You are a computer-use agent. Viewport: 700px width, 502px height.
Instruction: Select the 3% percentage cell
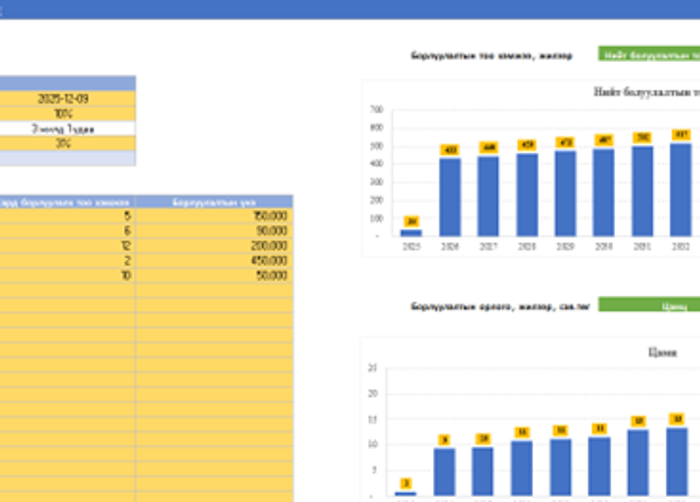pyautogui.click(x=67, y=143)
